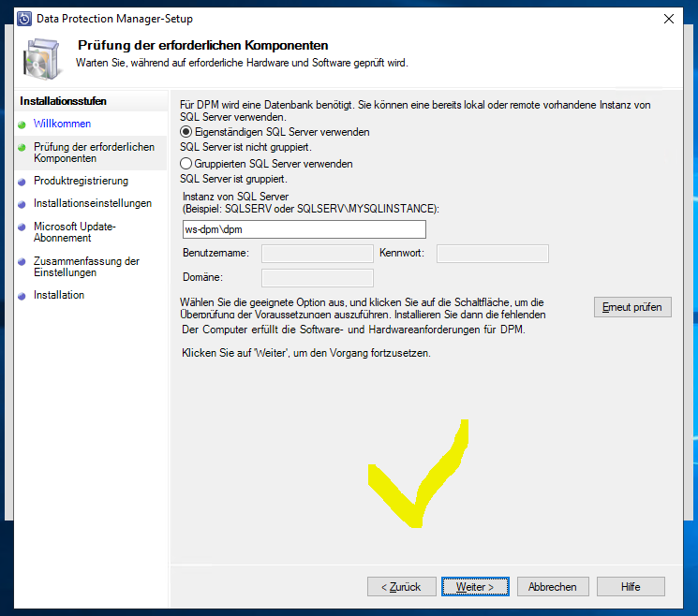Click the 'Der Computer erfüllt die Software-' message
Viewport: 698px width, 616px height.
[x=353, y=330]
